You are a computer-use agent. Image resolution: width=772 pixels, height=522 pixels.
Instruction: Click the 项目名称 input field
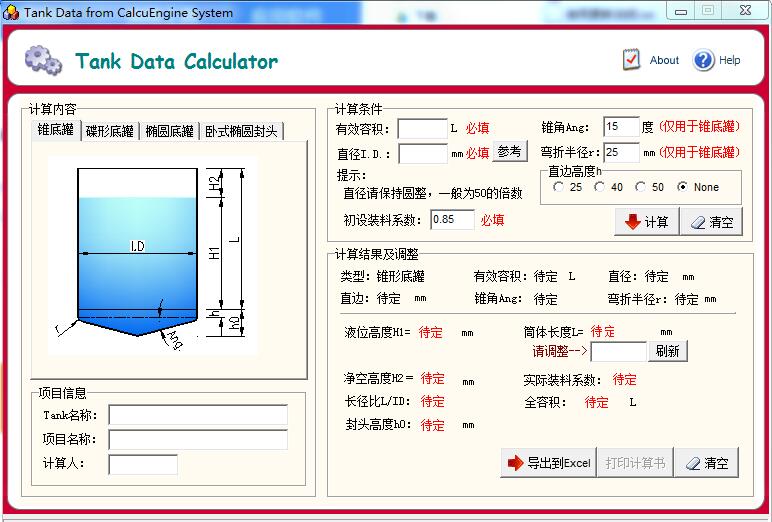coord(198,439)
